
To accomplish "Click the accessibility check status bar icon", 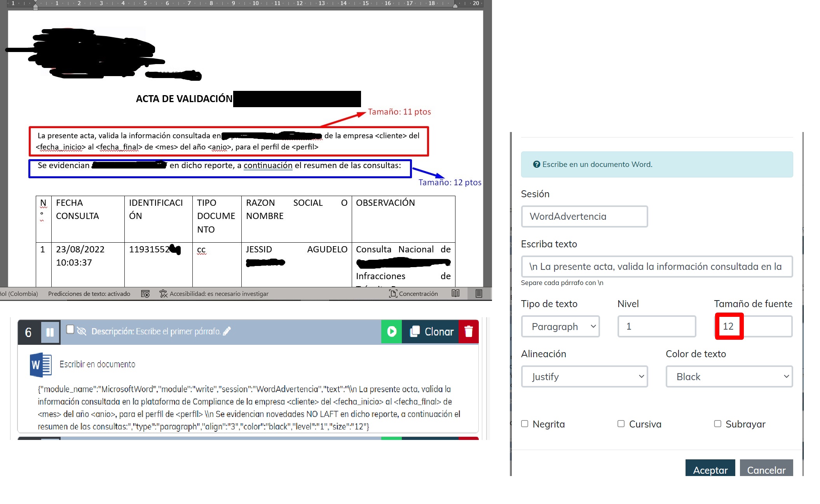I will pyautogui.click(x=163, y=294).
